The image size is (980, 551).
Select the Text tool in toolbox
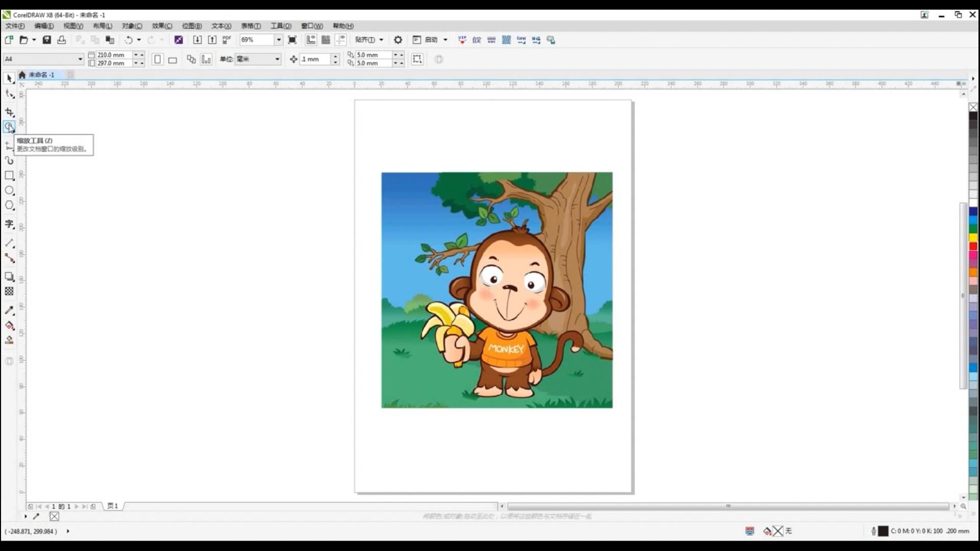click(x=9, y=224)
